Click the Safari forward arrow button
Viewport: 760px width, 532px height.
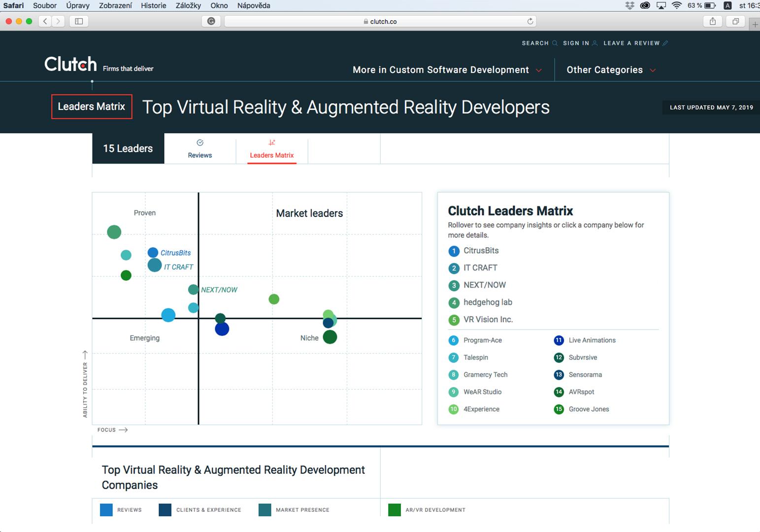pos(58,21)
